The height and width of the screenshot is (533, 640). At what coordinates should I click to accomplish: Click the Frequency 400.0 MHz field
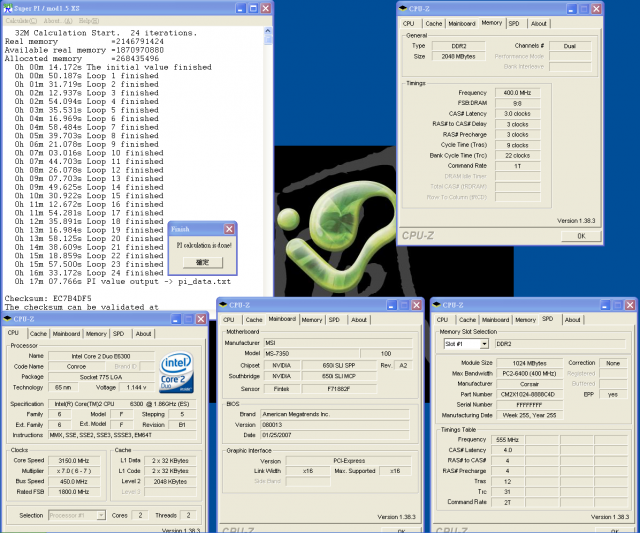coord(518,93)
